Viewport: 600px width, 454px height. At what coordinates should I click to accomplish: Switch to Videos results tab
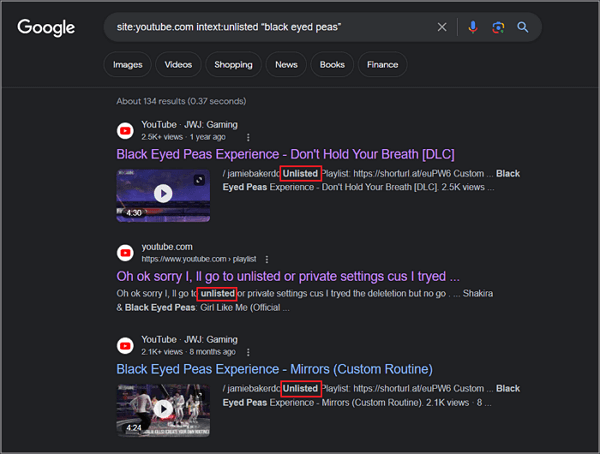(x=178, y=65)
